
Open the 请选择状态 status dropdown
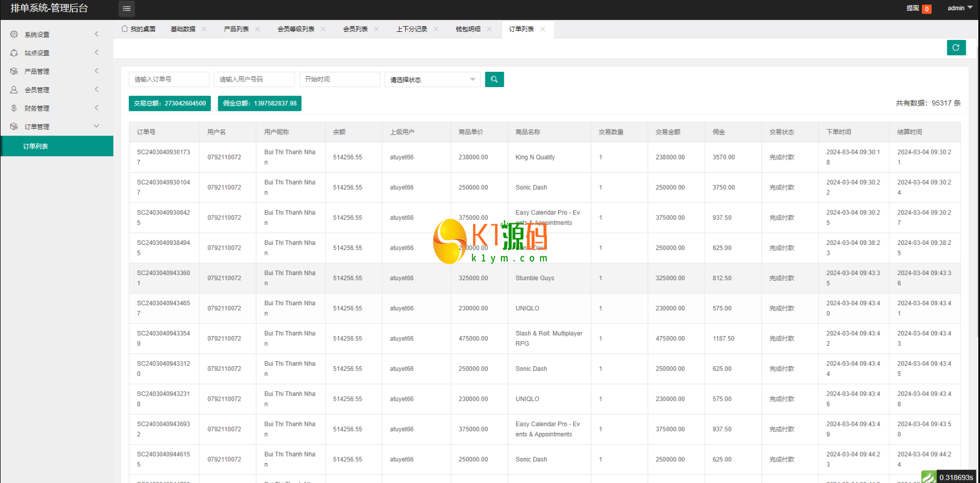point(432,80)
